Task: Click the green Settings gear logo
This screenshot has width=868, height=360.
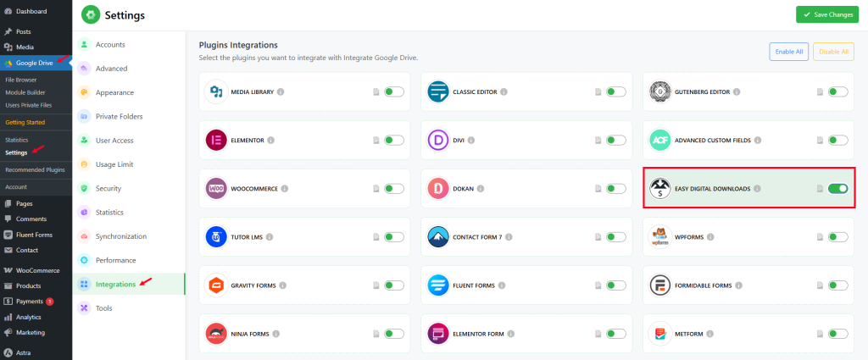Action: pos(91,15)
